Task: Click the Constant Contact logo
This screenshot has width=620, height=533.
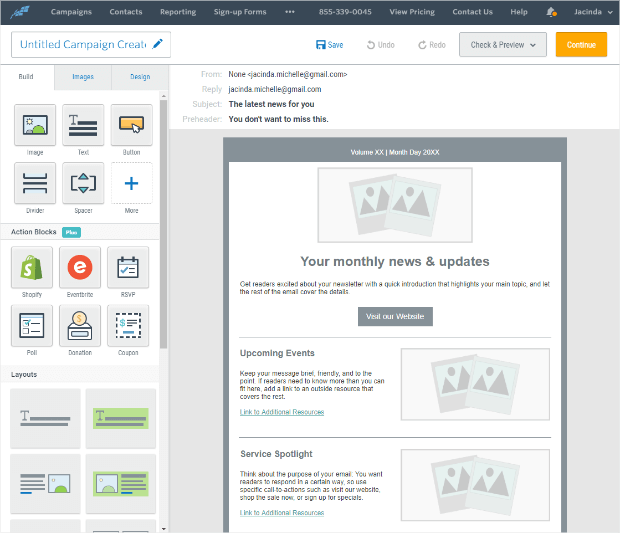Action: coord(20,12)
